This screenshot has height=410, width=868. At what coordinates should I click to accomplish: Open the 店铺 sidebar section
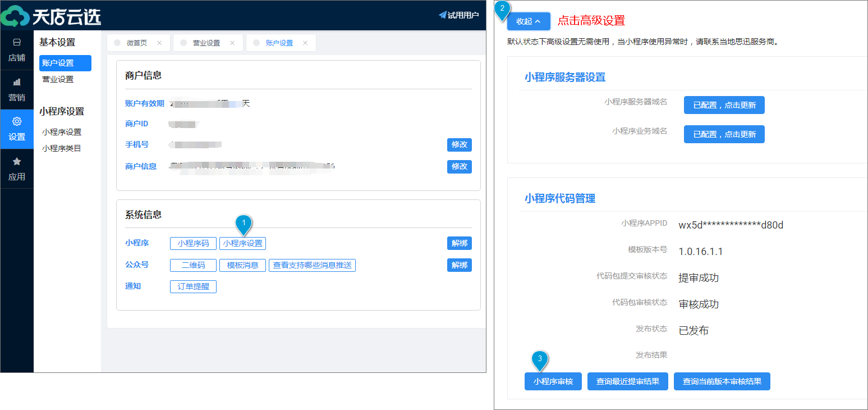click(17, 50)
